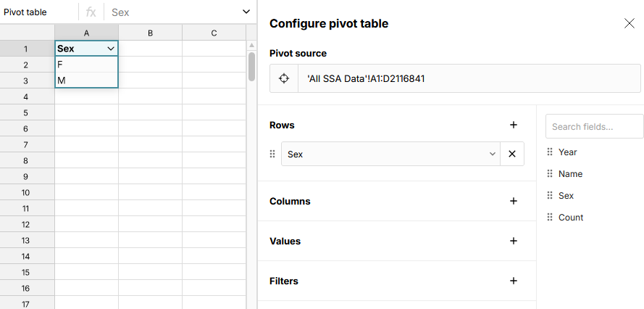Expand the formula bar chevron

247,12
